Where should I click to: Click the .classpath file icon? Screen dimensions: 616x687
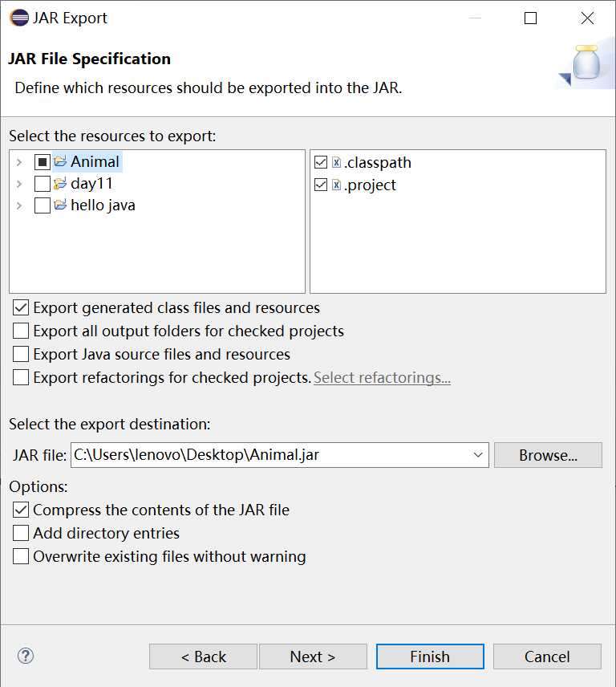coord(337,162)
